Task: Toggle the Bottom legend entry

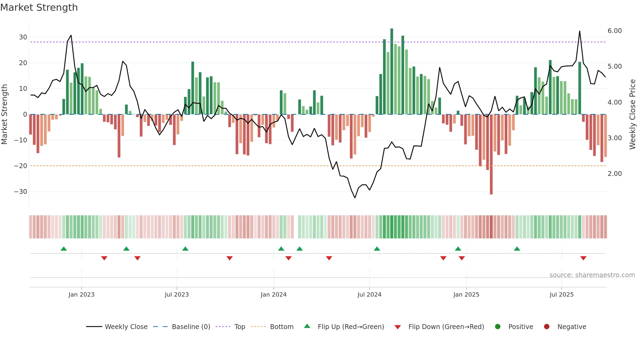Action: click(272, 327)
